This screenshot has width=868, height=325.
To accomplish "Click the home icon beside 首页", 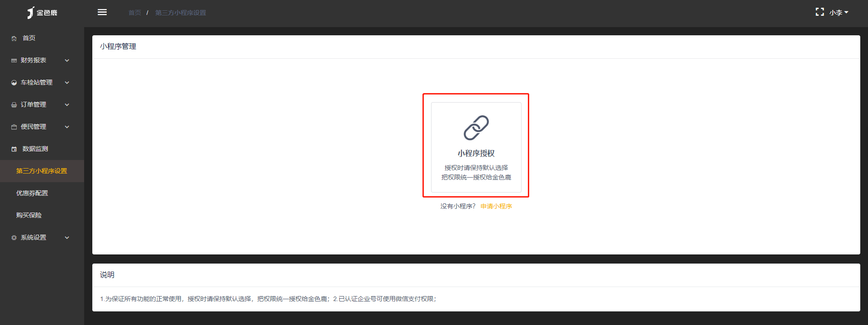I will (14, 38).
